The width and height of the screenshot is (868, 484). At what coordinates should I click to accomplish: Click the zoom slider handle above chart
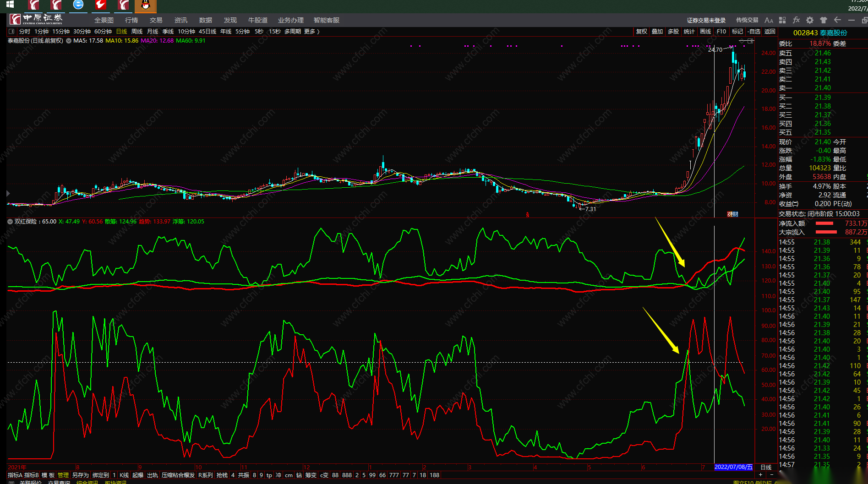click(750, 41)
